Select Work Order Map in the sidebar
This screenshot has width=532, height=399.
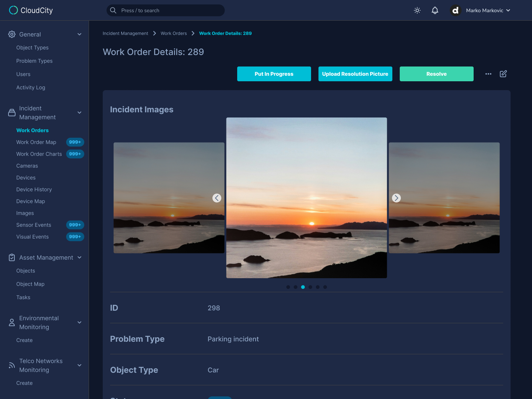[36, 142]
